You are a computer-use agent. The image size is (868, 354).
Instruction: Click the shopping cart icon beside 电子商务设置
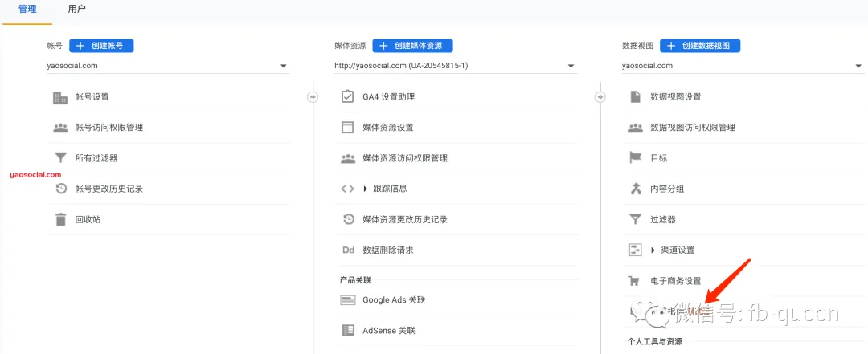click(635, 281)
